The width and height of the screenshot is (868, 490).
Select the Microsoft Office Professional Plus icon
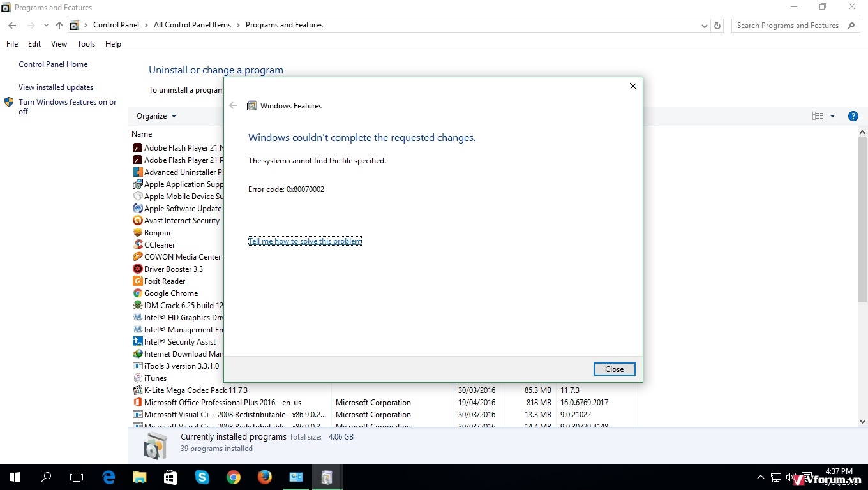[137, 403]
